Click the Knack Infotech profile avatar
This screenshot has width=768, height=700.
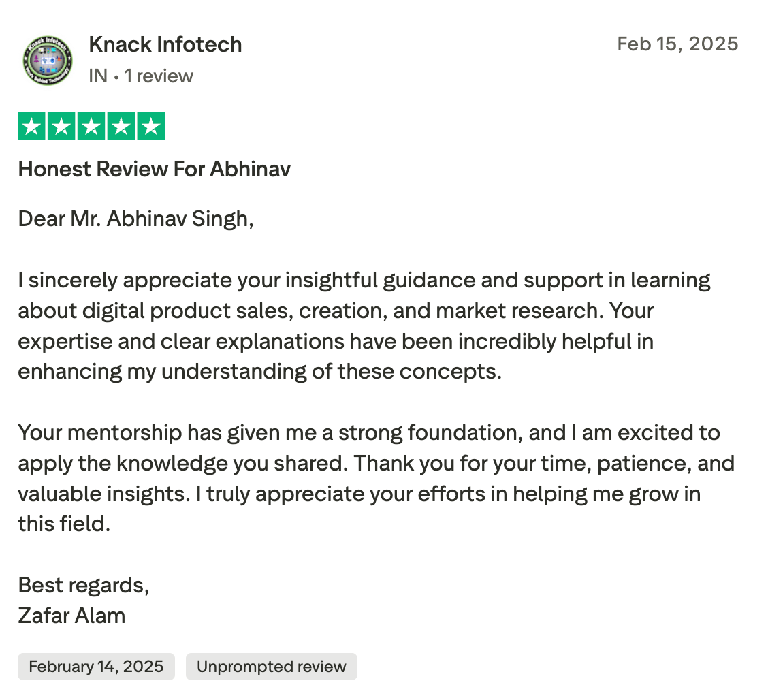47,60
